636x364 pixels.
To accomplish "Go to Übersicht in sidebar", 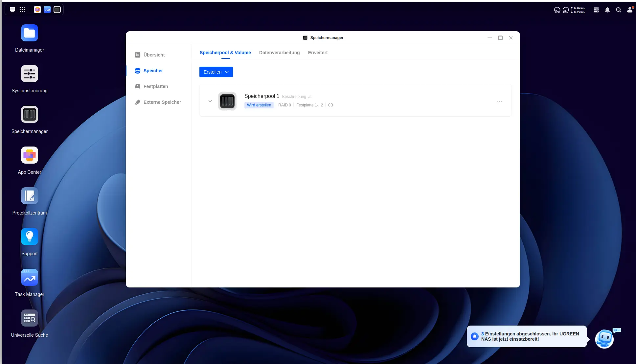I will tap(154, 55).
